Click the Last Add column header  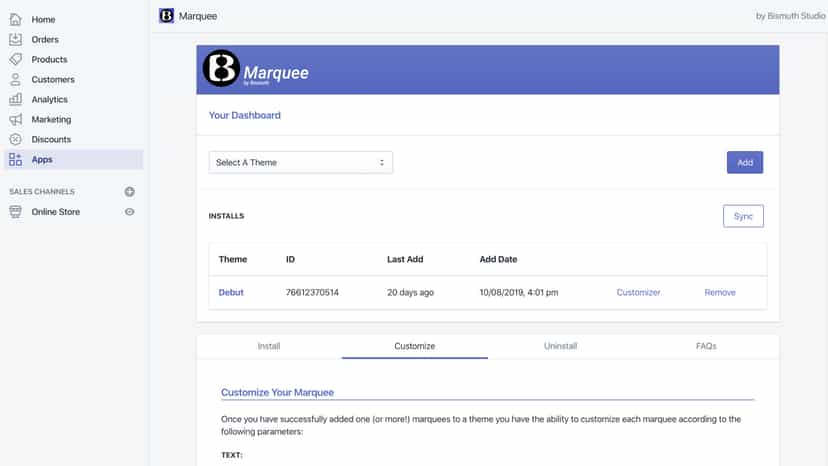[x=405, y=259]
